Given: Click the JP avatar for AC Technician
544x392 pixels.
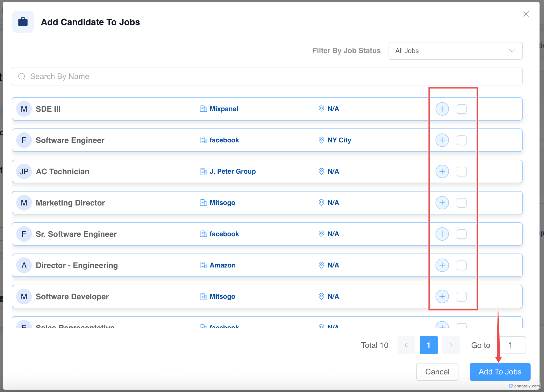Looking at the screenshot, I should [24, 171].
